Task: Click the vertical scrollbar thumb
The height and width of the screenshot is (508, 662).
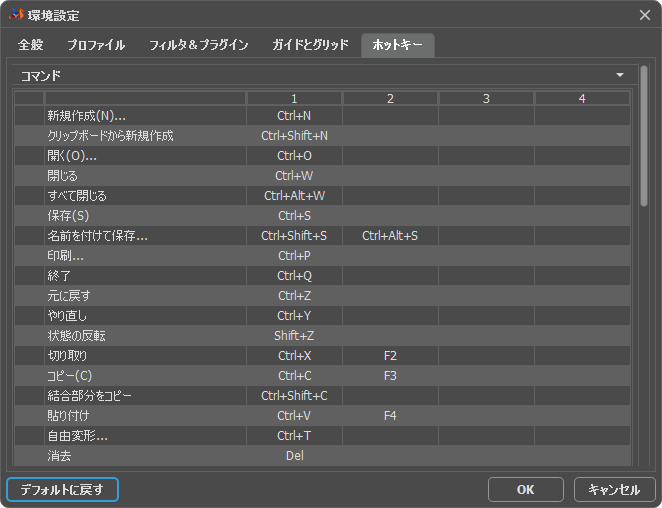Action: [644, 136]
